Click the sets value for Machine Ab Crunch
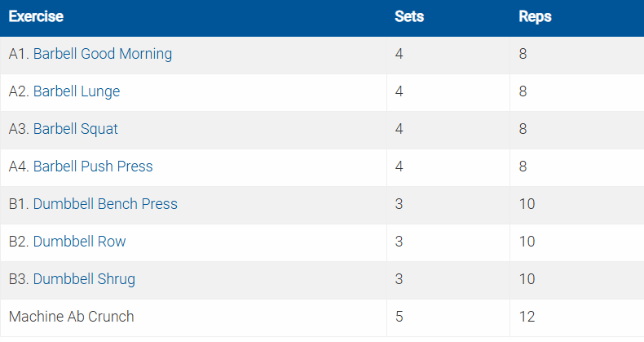644x342 pixels. (399, 317)
